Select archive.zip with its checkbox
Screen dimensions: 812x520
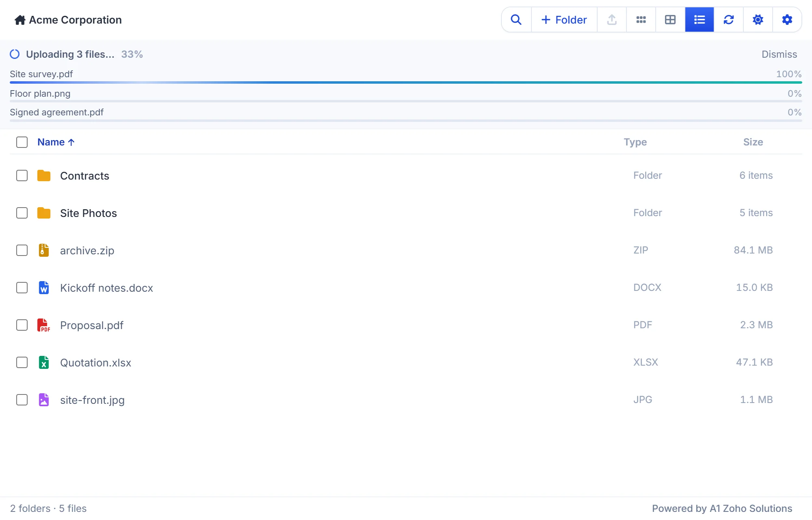22,250
